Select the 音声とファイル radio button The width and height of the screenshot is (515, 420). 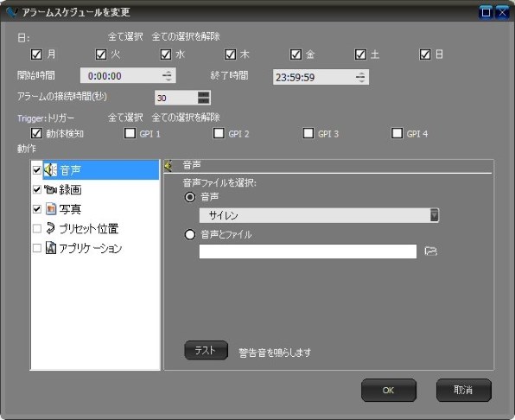pos(190,234)
